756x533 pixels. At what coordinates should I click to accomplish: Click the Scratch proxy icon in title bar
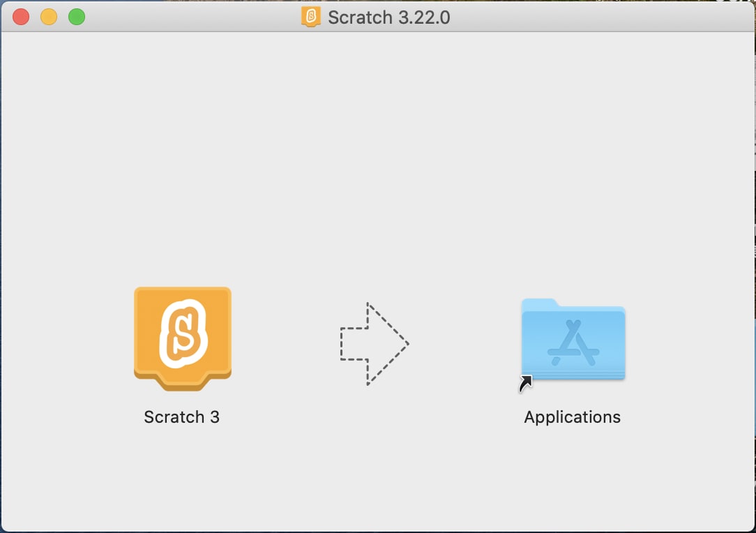310,17
